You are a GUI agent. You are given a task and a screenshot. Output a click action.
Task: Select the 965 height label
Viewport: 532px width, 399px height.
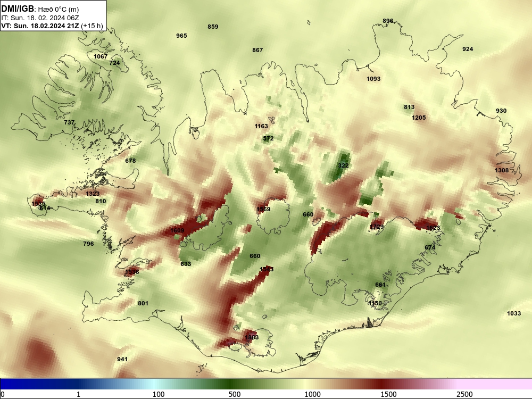[x=181, y=36]
